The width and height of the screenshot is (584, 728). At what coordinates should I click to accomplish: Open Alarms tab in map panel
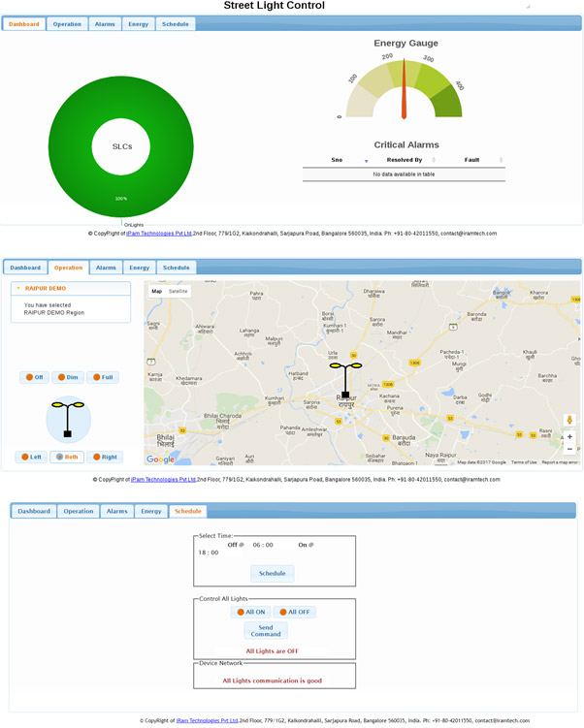(106, 268)
